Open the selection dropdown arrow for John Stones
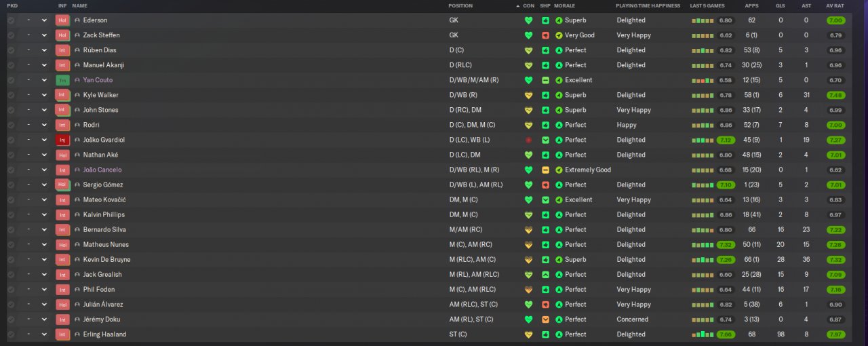Image resolution: width=868 pixels, height=346 pixels. (45, 110)
